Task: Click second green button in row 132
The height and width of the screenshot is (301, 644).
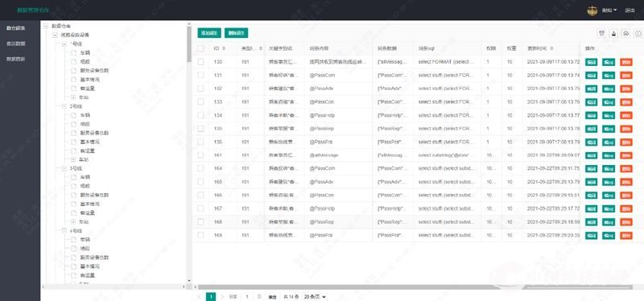Action: click(x=609, y=89)
